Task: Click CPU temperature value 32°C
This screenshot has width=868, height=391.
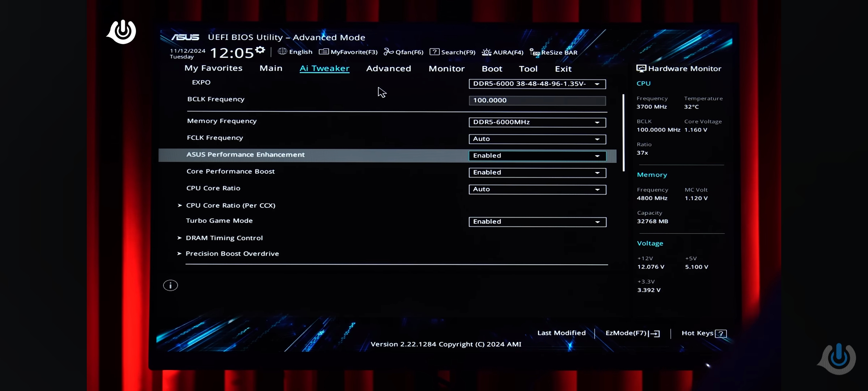Action: pyautogui.click(x=692, y=107)
